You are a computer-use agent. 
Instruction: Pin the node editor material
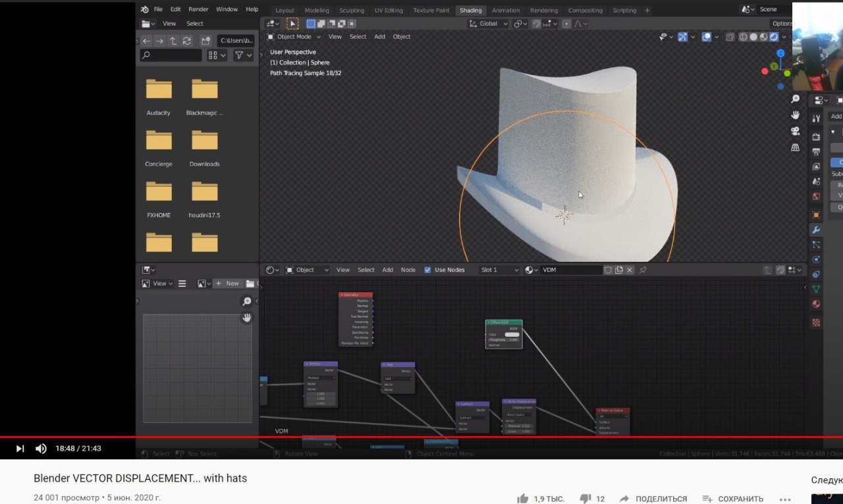tap(643, 270)
